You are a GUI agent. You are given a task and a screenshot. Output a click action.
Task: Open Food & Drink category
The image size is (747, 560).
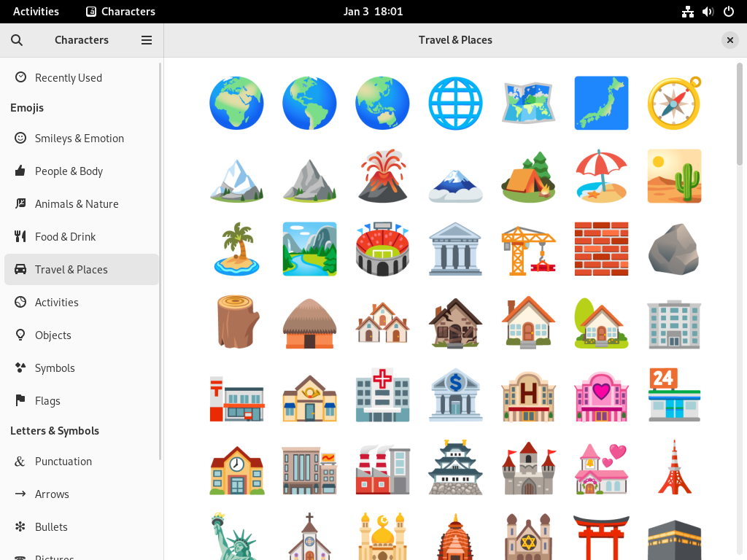tap(82, 237)
